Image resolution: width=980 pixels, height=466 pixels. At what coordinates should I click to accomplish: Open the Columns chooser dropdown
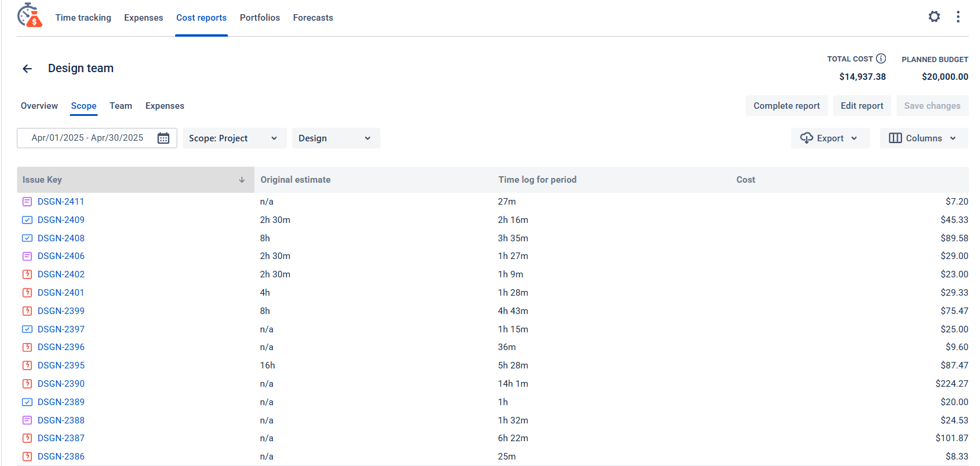point(924,138)
